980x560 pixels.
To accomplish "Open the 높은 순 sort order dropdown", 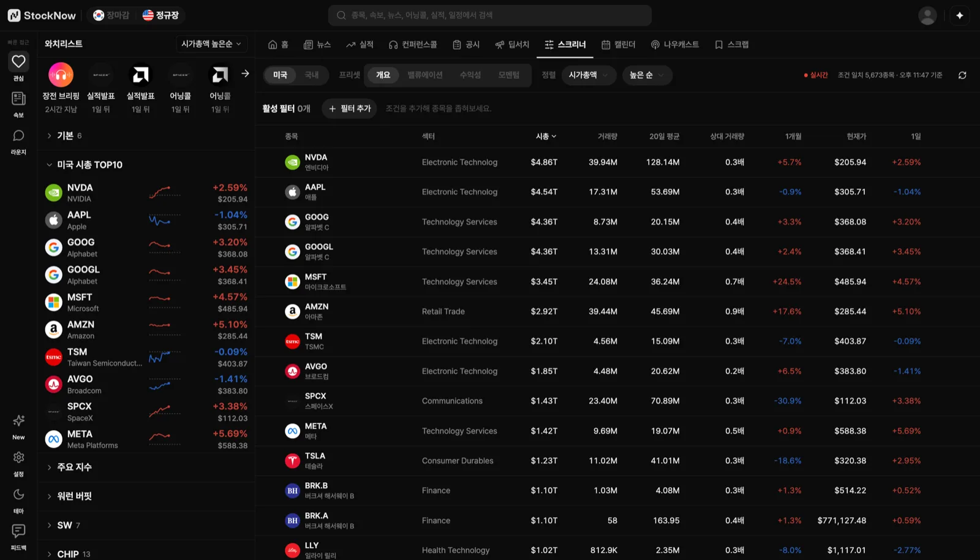I will coord(647,75).
